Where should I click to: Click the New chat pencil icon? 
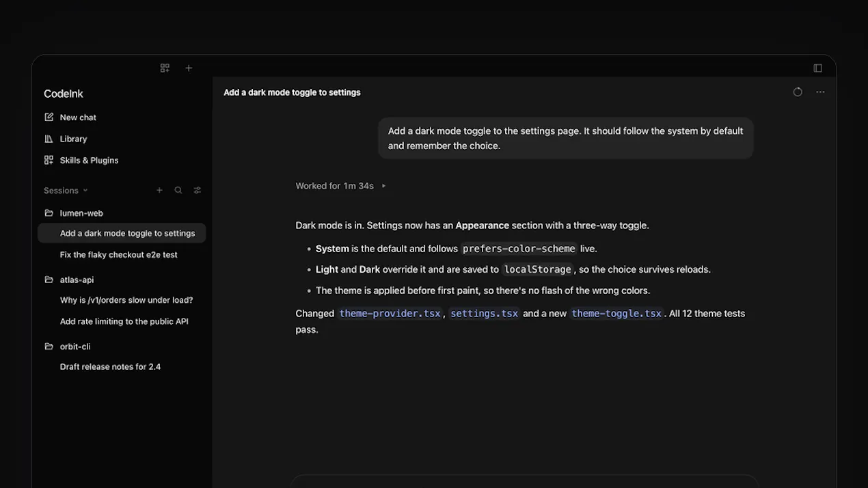point(49,117)
